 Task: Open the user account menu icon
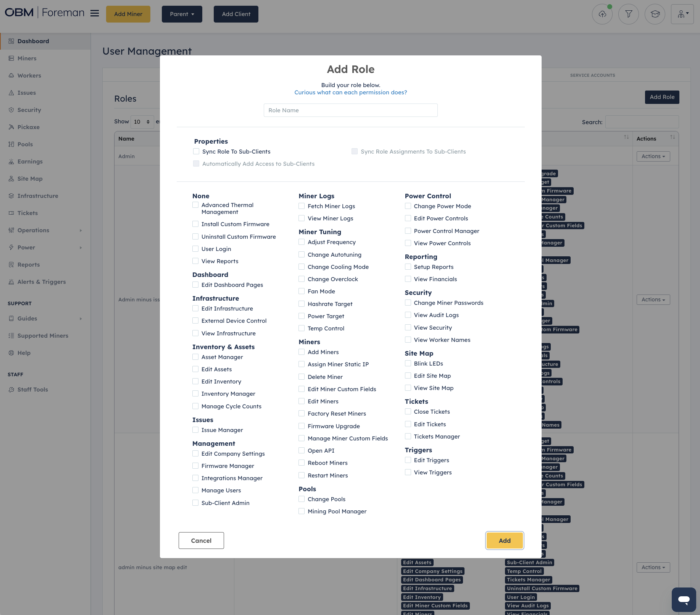tap(682, 14)
